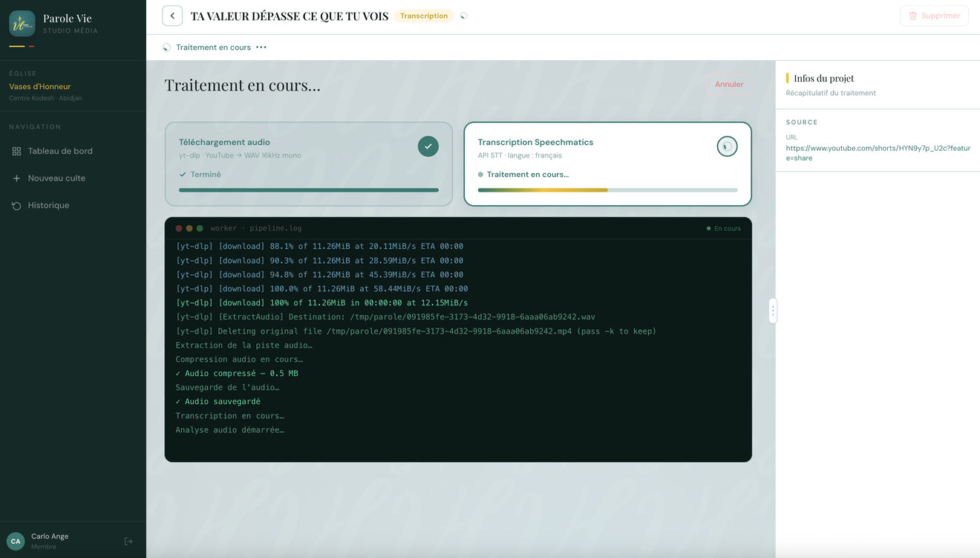Click the 'En cours' terminal status indicator

pyautogui.click(x=724, y=228)
